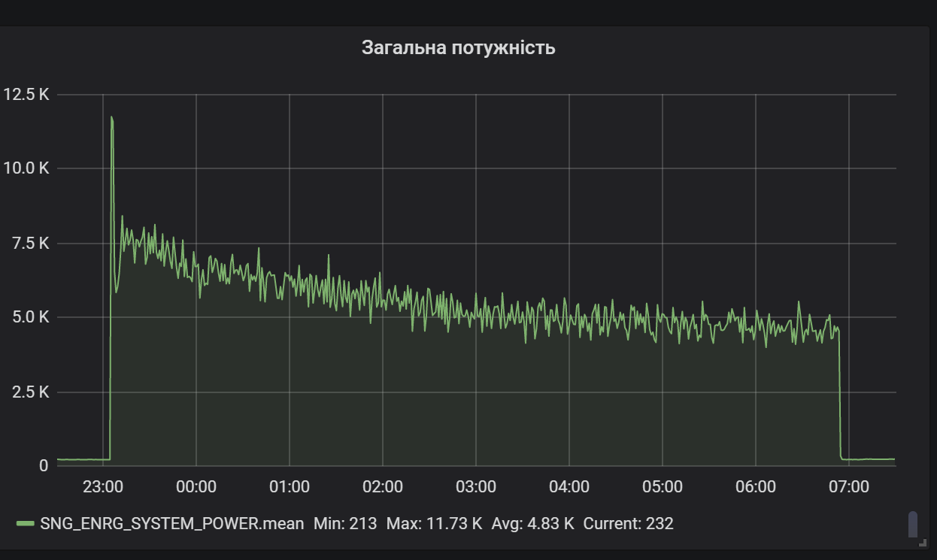Click the Current: 232 legend value
The width and height of the screenshot is (937, 560).
click(628, 523)
